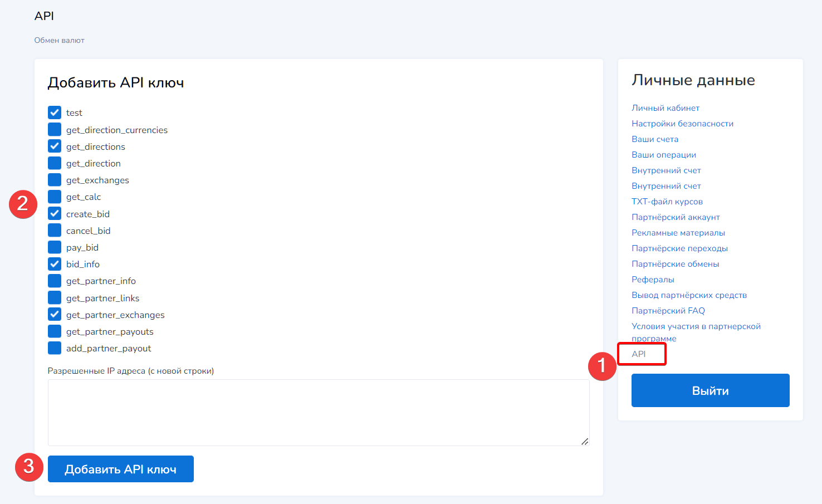Go to Настройки безопасности
822x504 pixels.
[x=682, y=124]
